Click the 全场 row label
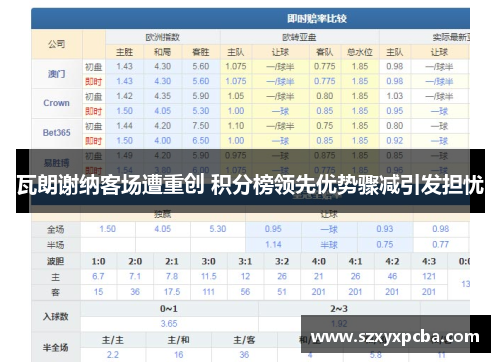Image resolution: width=500 pixels, height=362 pixels. pos(55,229)
